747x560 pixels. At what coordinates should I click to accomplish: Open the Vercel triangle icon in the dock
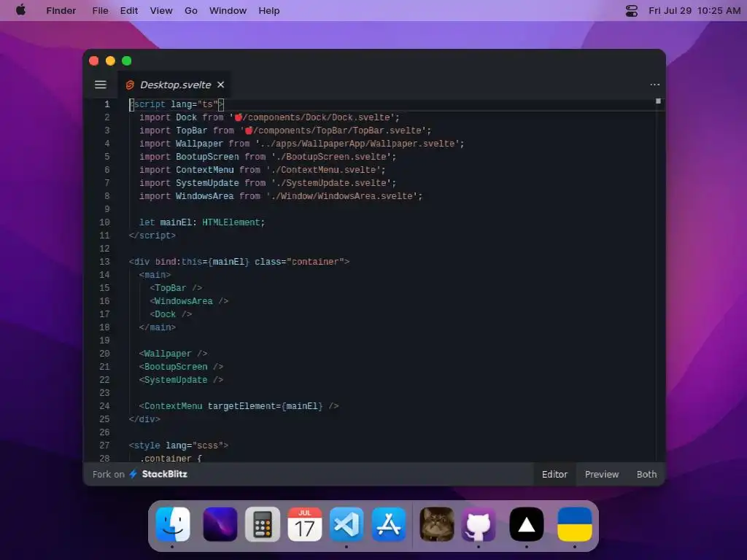click(527, 524)
